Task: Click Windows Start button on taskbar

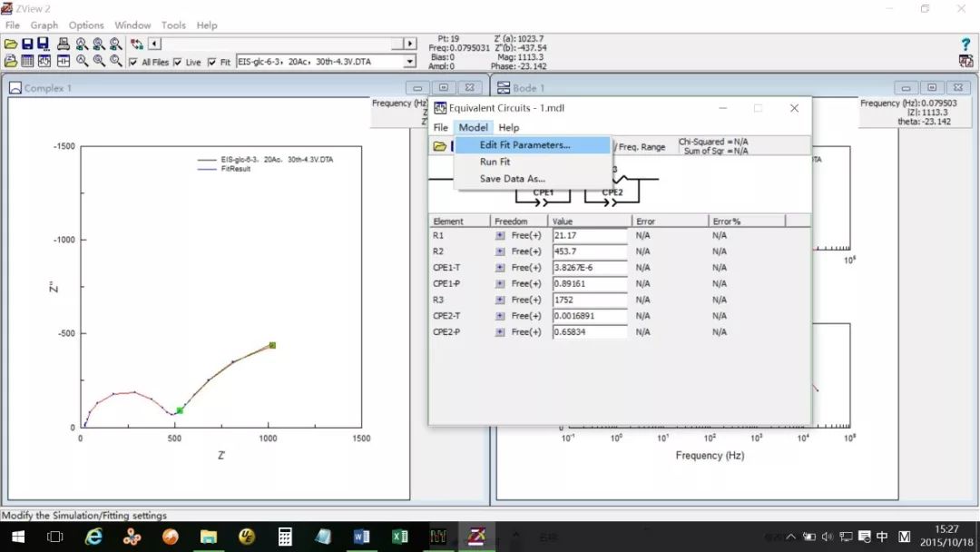Action: click(17, 537)
